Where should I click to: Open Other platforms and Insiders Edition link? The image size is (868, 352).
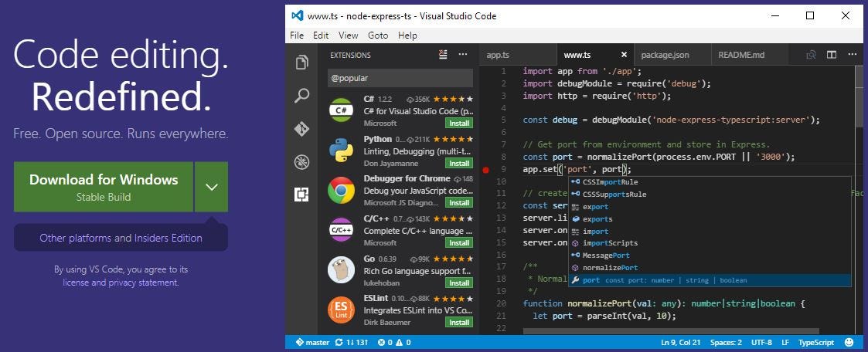tap(121, 239)
